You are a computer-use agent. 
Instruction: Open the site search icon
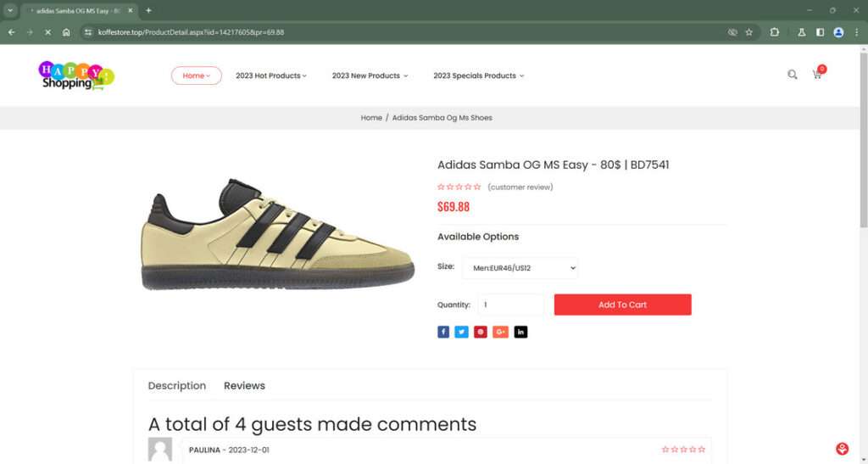pos(793,75)
